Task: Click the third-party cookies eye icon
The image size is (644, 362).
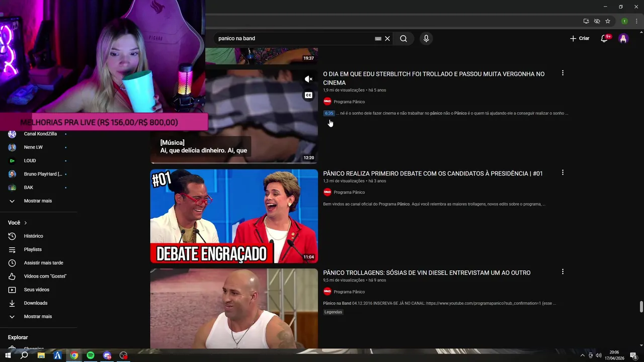Action: pyautogui.click(x=597, y=21)
